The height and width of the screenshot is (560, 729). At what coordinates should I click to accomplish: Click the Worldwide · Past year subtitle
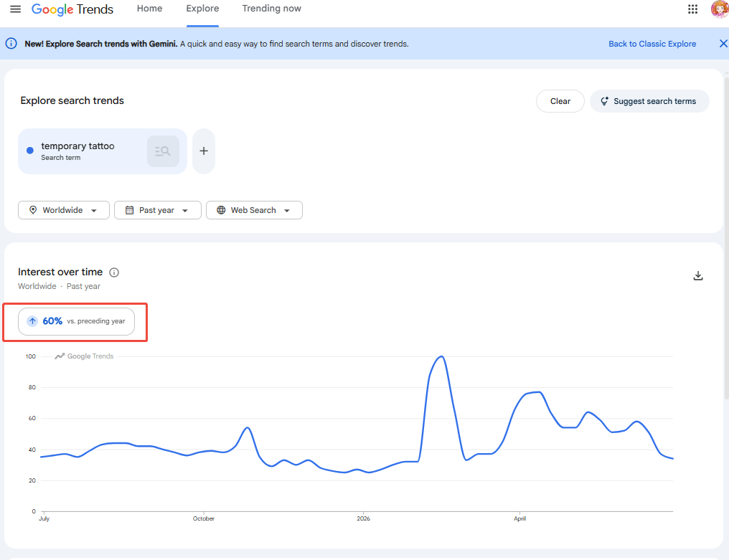pos(59,286)
